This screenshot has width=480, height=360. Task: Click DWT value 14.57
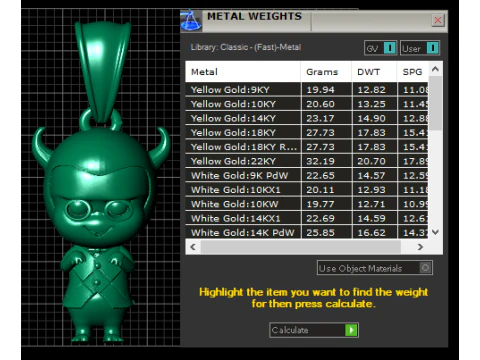pyautogui.click(x=372, y=176)
